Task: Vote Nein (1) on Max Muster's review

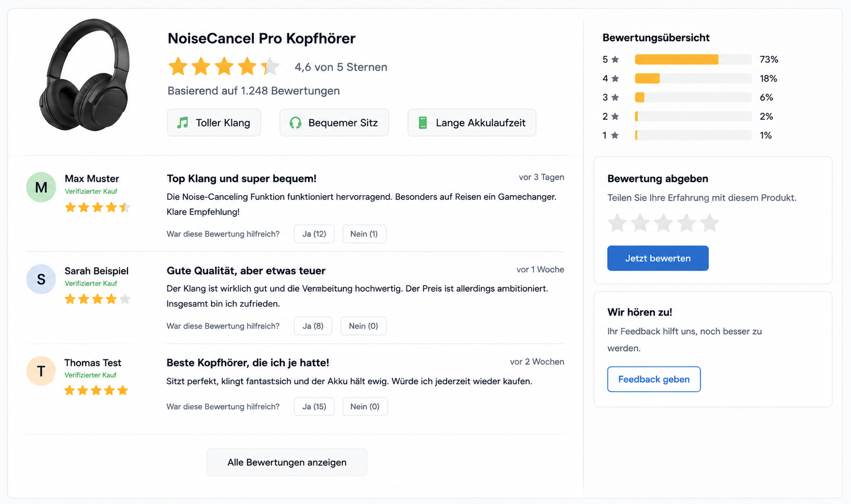Action: (364, 234)
